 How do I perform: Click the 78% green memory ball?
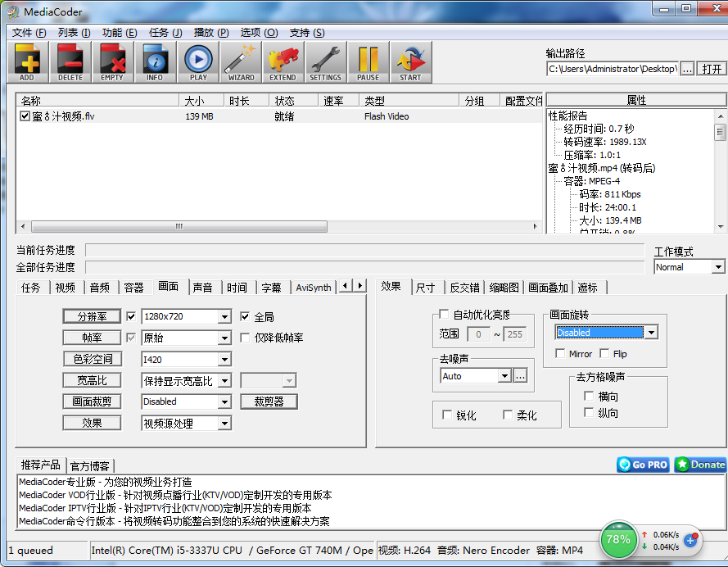618,540
